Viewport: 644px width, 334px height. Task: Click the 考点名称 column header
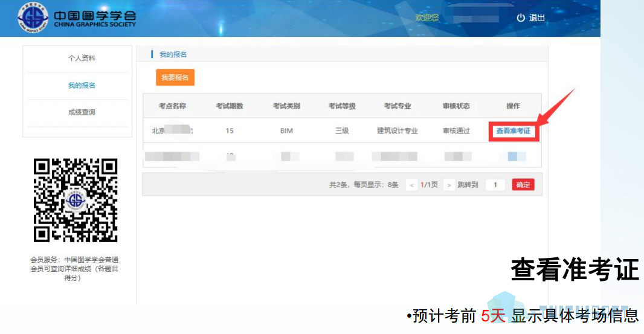pos(173,106)
